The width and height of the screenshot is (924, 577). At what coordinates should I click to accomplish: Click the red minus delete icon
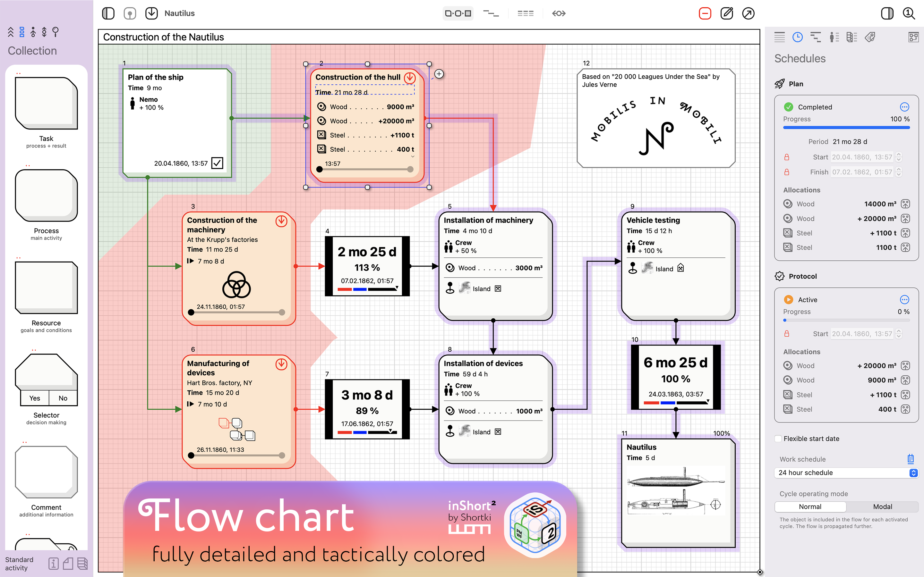click(705, 13)
